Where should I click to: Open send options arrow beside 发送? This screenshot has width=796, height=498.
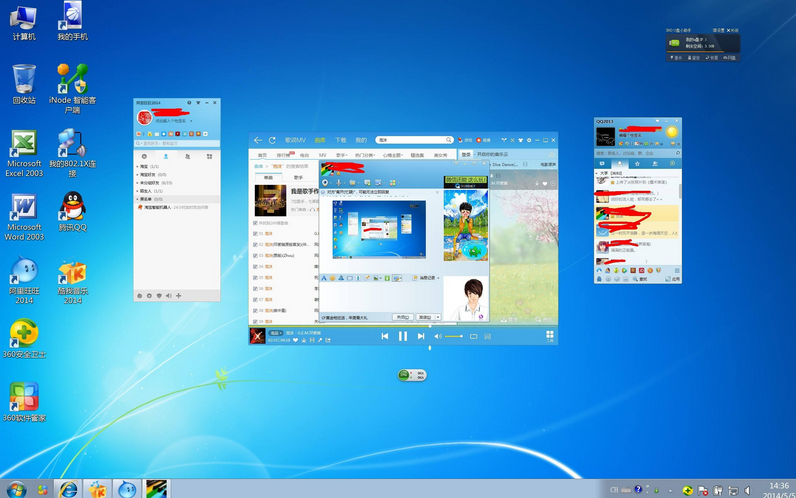click(438, 317)
